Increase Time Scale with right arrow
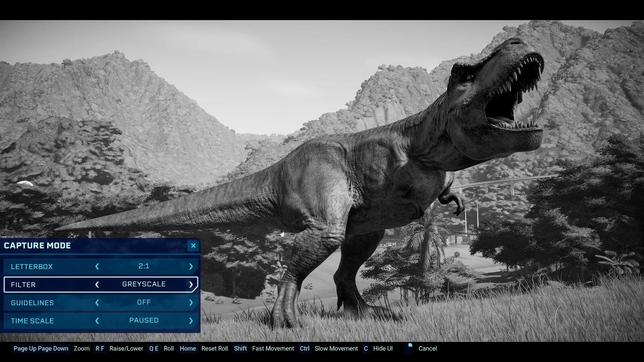The image size is (644, 362). click(x=191, y=321)
